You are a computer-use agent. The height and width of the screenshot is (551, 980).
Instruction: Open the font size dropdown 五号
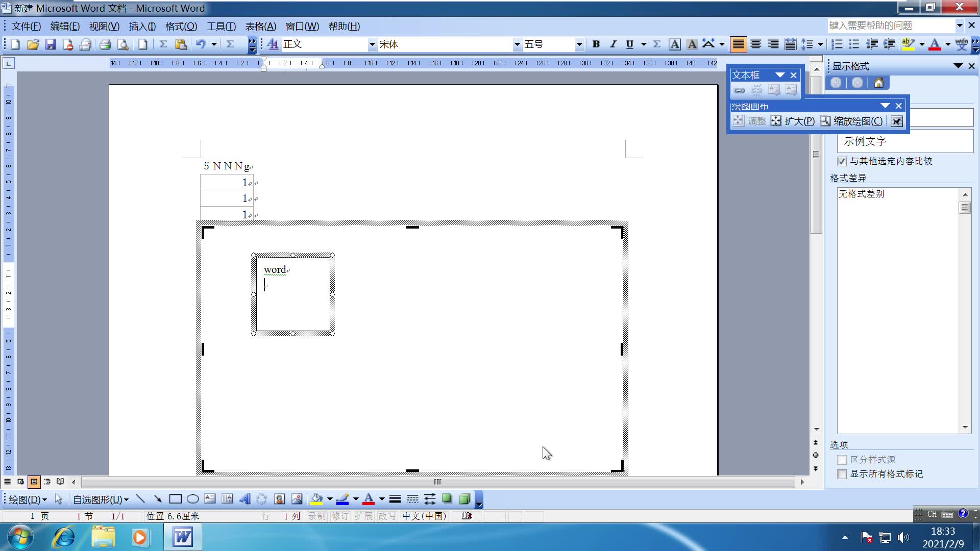pyautogui.click(x=579, y=44)
